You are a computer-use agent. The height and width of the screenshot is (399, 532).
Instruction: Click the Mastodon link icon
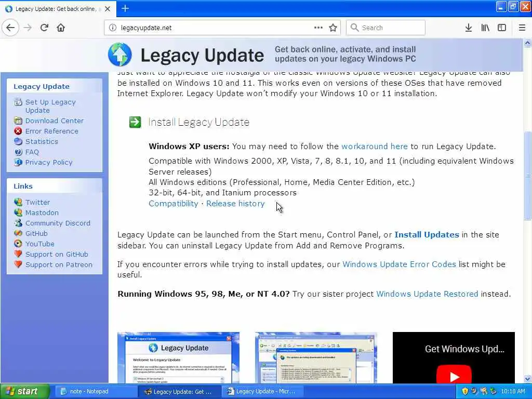click(x=18, y=212)
